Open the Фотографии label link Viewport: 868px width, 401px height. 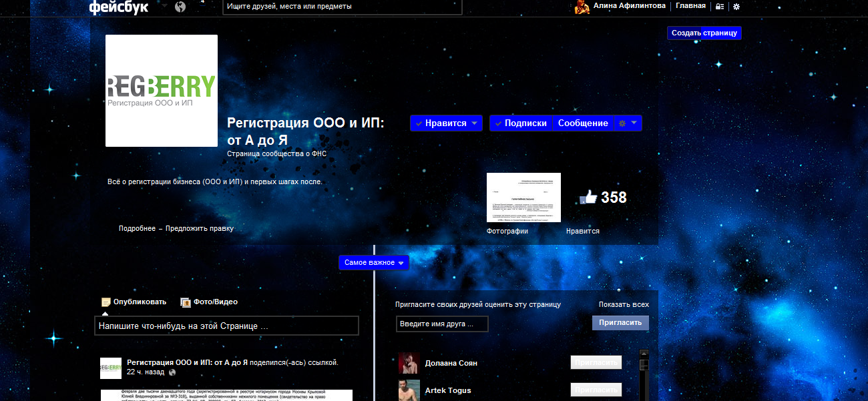pos(507,232)
